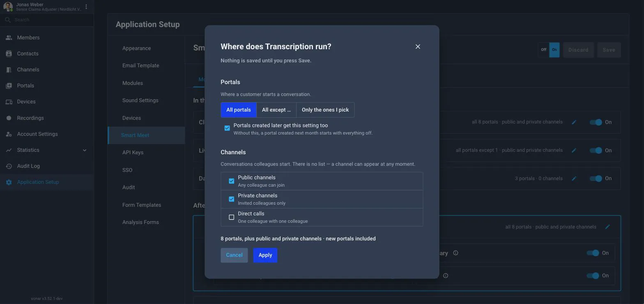Edit scope via pencil in 'all portals except 1' row
The width and height of the screenshot is (644, 304).
pyautogui.click(x=574, y=151)
